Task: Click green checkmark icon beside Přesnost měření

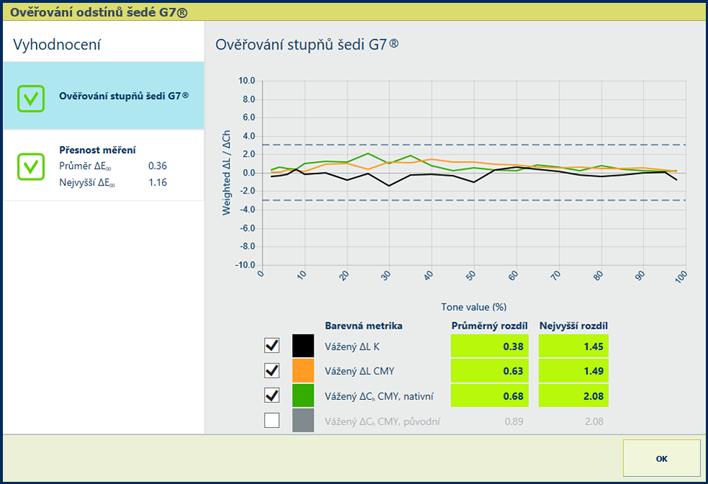Action: [31, 167]
